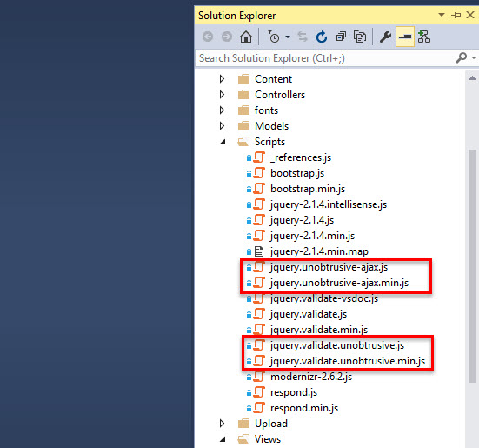Expand the Controllers folder

(222, 95)
